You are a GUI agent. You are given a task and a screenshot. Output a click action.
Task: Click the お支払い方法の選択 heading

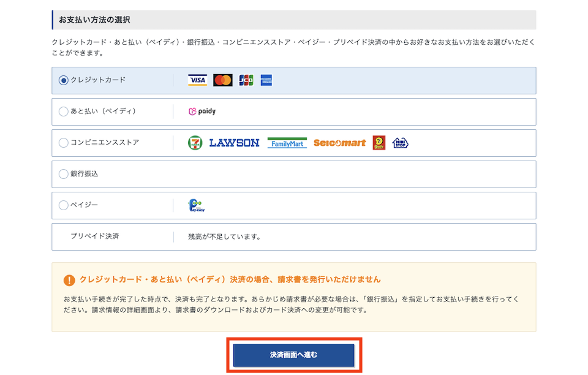[x=94, y=20]
